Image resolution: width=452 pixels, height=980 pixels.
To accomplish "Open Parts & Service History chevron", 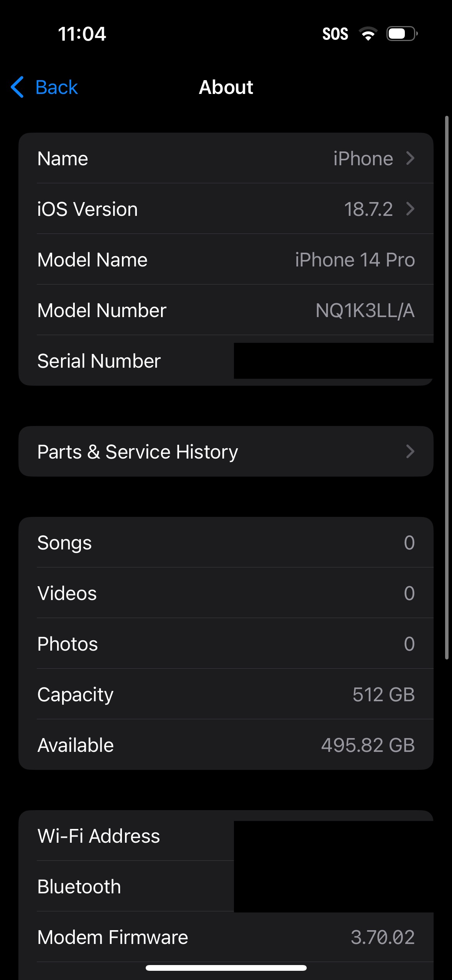I will pyautogui.click(x=410, y=451).
